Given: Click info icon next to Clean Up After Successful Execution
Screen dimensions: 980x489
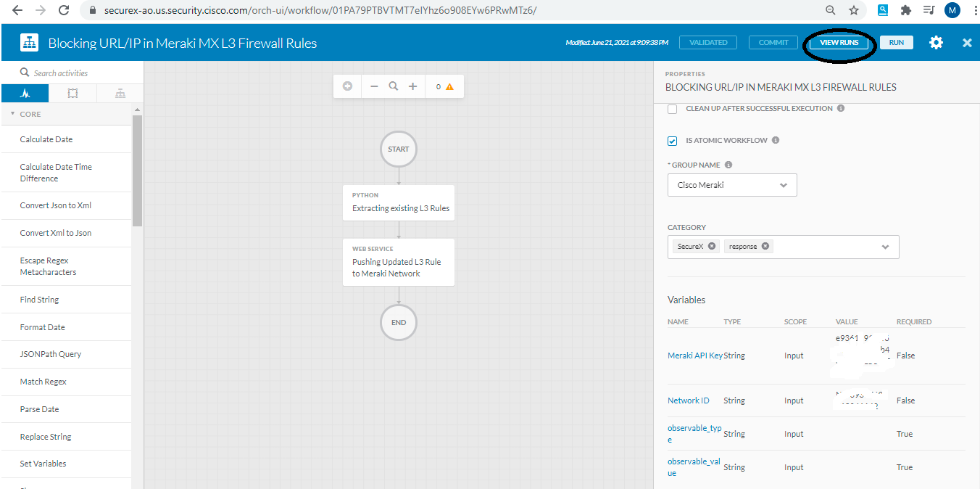Looking at the screenshot, I should click(x=841, y=108).
